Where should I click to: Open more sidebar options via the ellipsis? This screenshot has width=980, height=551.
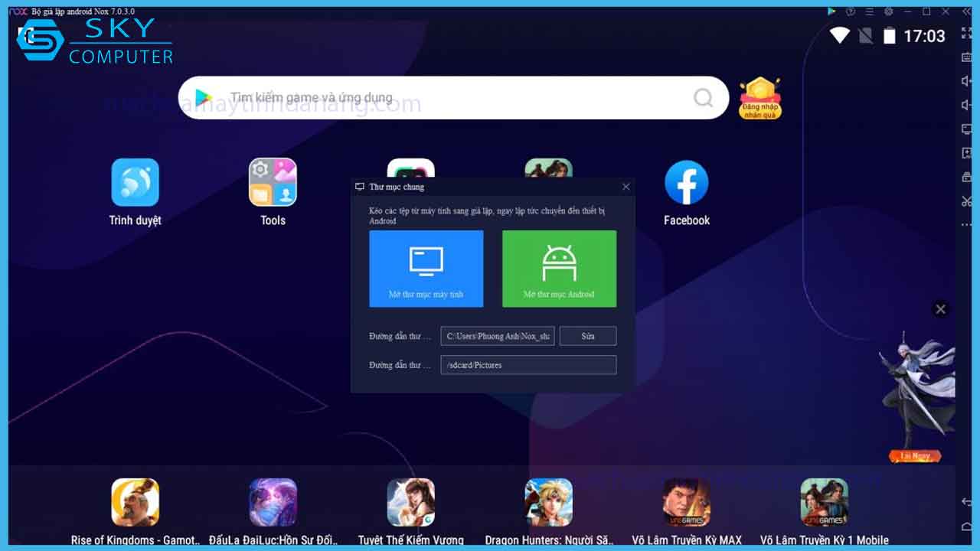click(965, 223)
